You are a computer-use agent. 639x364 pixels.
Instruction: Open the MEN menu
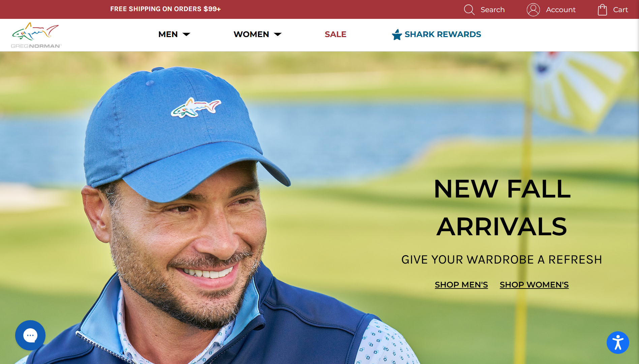(168, 34)
